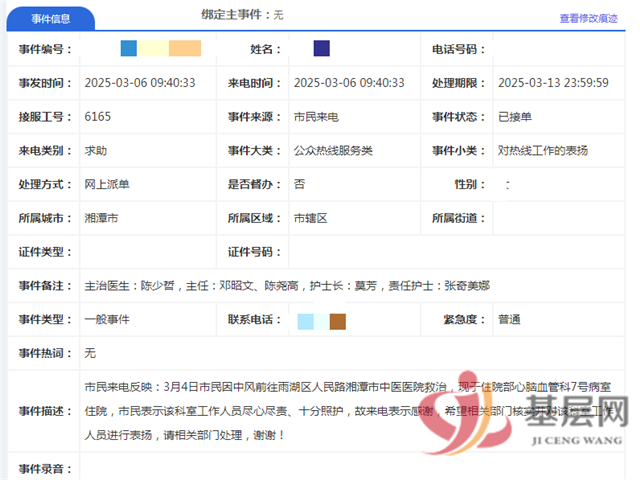Select the 电话号码 field label
Viewport: 640px width, 480px height.
coord(458,49)
